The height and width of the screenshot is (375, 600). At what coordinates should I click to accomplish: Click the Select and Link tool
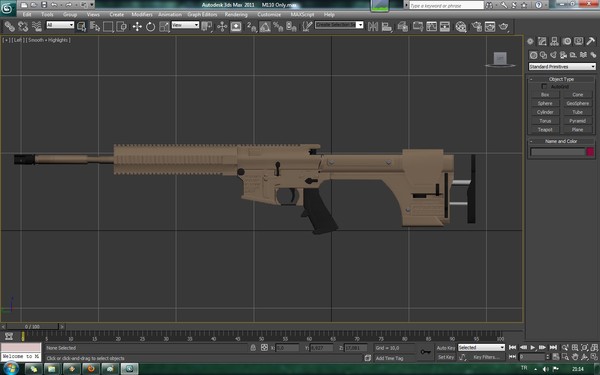click(10, 26)
